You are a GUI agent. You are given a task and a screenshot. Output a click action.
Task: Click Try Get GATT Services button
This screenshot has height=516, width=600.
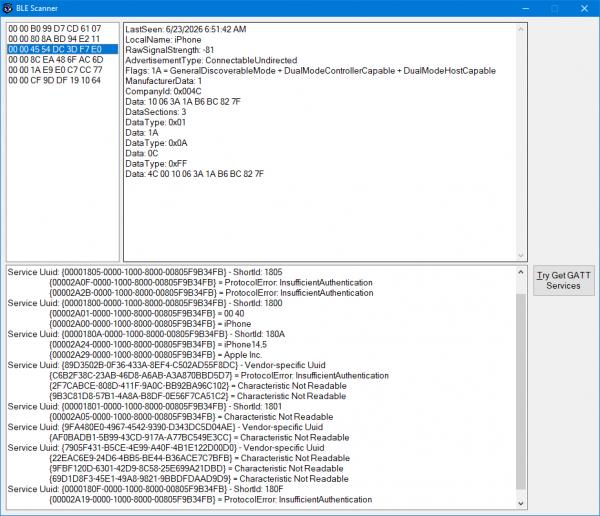pos(564,281)
